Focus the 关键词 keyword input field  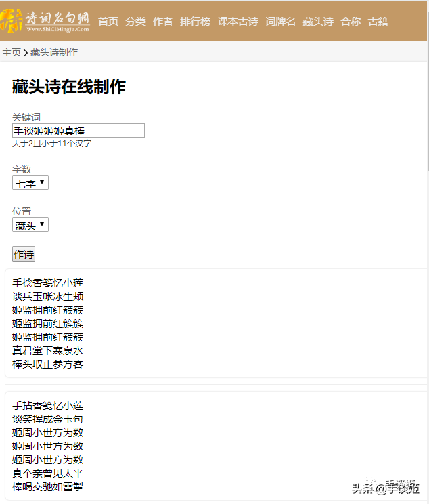(x=78, y=131)
